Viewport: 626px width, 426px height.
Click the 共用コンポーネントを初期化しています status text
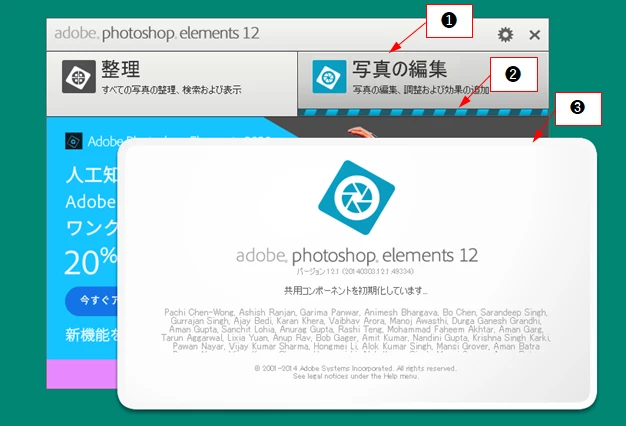355,291
